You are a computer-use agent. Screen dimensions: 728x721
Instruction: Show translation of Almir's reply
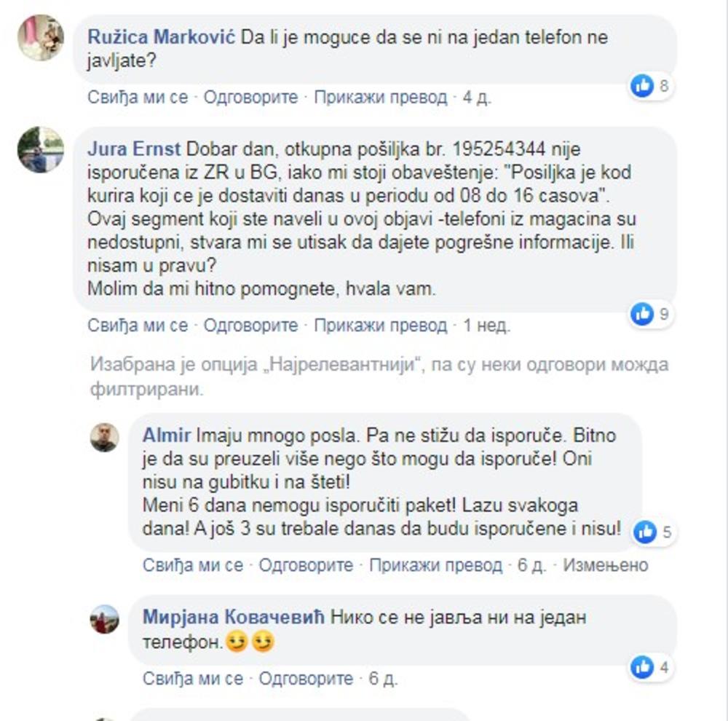point(436,565)
